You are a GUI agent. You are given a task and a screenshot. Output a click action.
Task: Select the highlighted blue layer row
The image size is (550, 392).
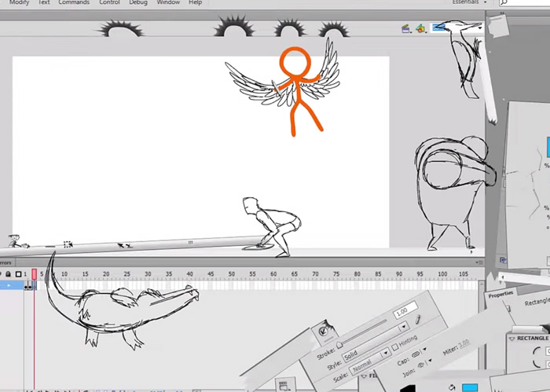pyautogui.click(x=12, y=286)
